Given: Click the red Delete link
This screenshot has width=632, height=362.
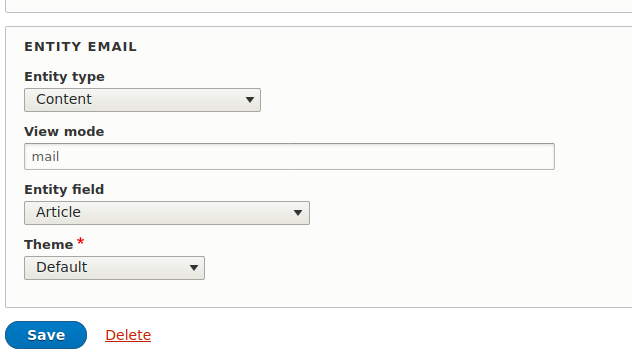Looking at the screenshot, I should pyautogui.click(x=128, y=335).
